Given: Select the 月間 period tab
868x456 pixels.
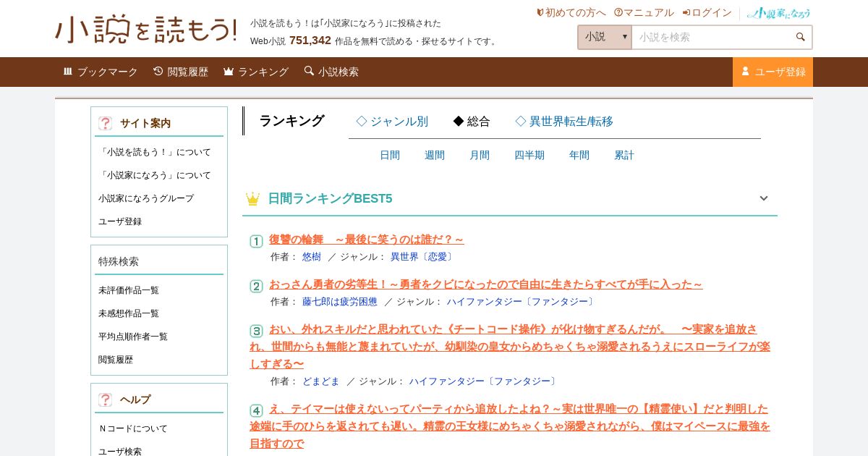Looking at the screenshot, I should pos(480,155).
